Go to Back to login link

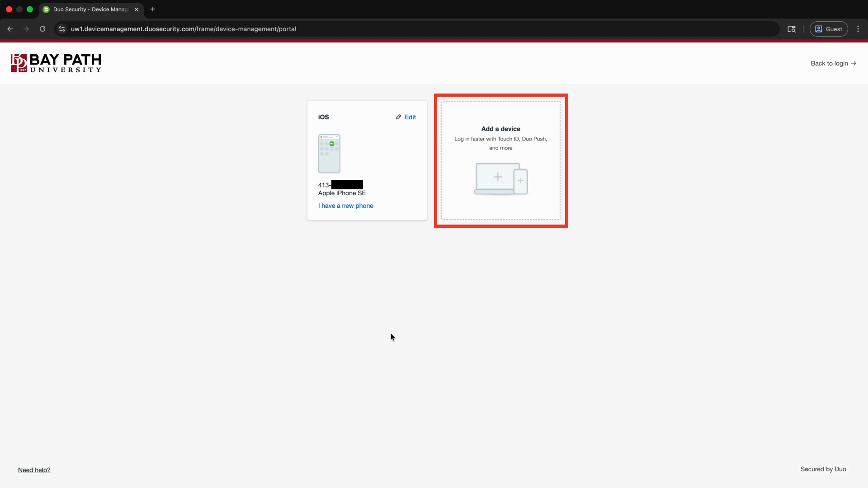(833, 63)
